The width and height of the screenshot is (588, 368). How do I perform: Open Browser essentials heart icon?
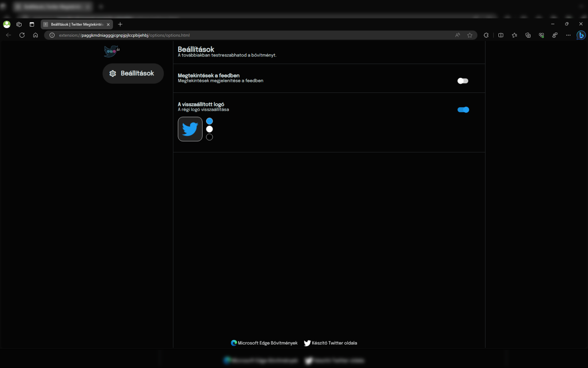(x=542, y=35)
